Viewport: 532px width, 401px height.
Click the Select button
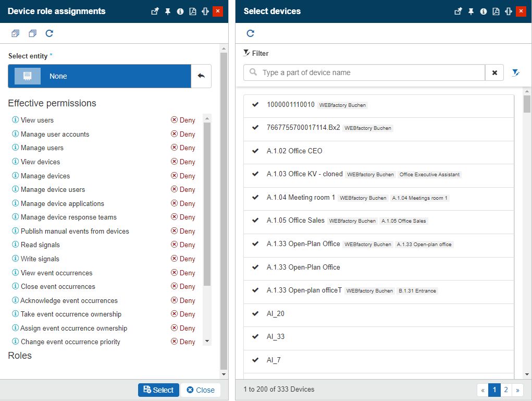coord(158,390)
